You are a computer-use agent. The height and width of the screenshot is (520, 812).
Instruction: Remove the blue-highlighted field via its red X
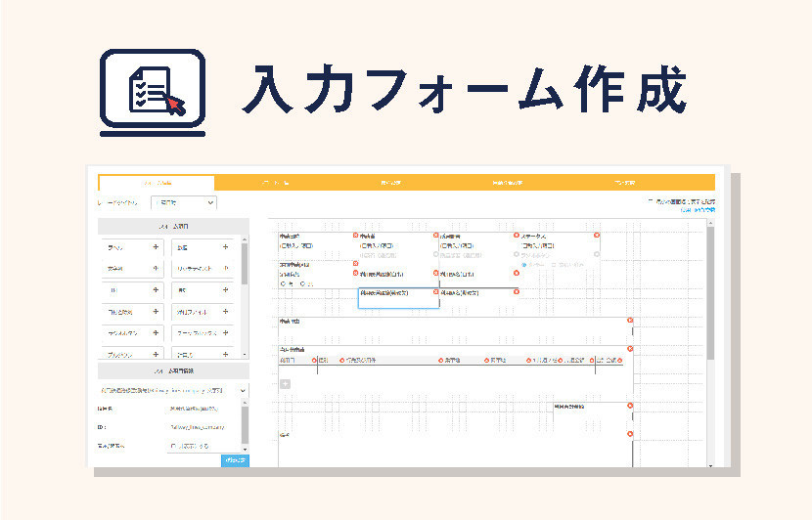pyautogui.click(x=435, y=292)
